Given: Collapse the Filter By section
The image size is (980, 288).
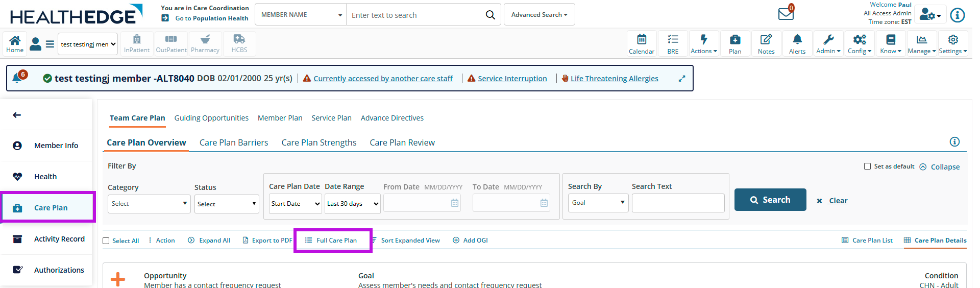Looking at the screenshot, I should 940,167.
